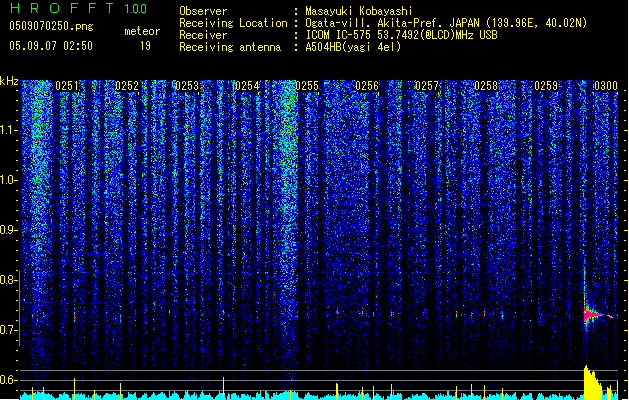Viewport: 629px width, 400px height.
Task: Click Ogata-vill. Akita-Pref. JAPAN location text
Action: (446, 23)
